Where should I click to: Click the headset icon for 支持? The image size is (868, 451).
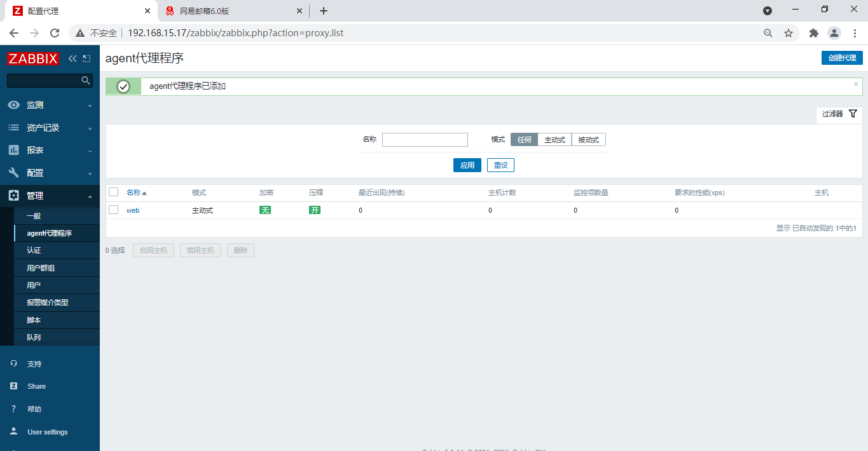click(x=13, y=364)
